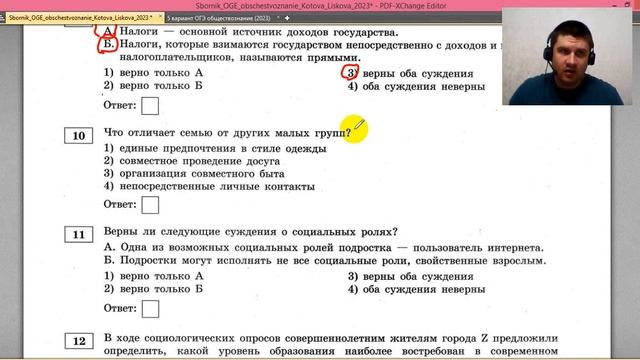Click the question number box 11

pyautogui.click(x=79, y=235)
